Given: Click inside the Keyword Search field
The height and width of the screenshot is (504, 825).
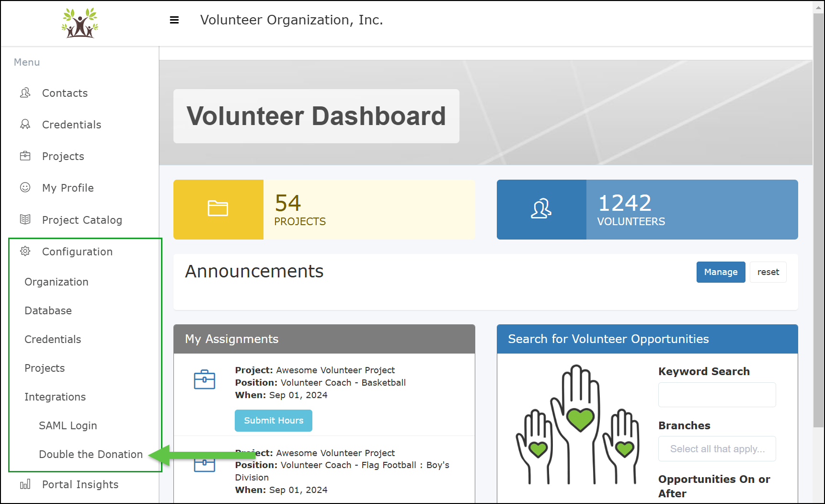Looking at the screenshot, I should coord(717,395).
